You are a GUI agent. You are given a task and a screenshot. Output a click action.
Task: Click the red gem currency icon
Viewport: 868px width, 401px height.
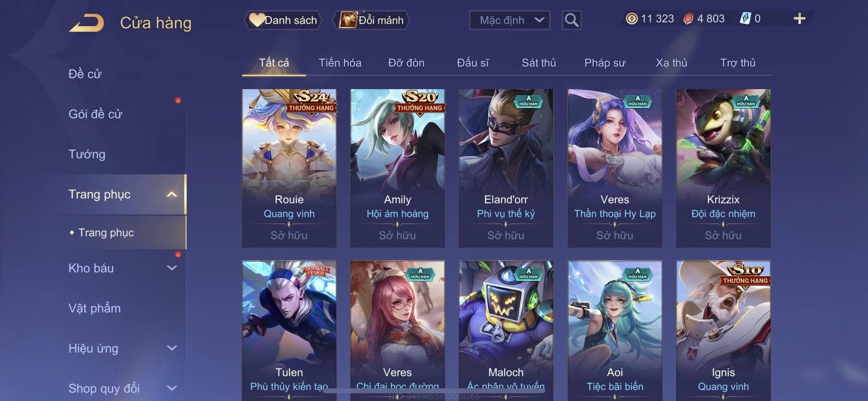point(688,19)
